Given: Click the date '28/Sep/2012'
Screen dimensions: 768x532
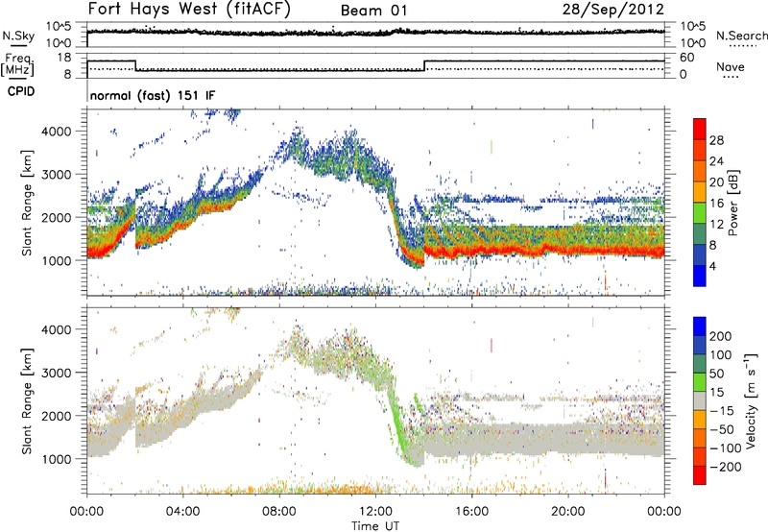Looking at the screenshot, I should [x=612, y=10].
